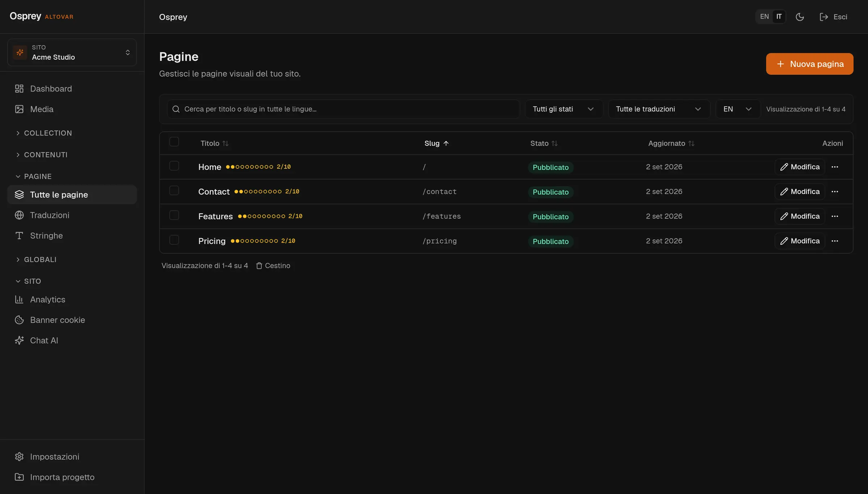
Task: Click the Nuova pagina button
Action: coord(809,64)
